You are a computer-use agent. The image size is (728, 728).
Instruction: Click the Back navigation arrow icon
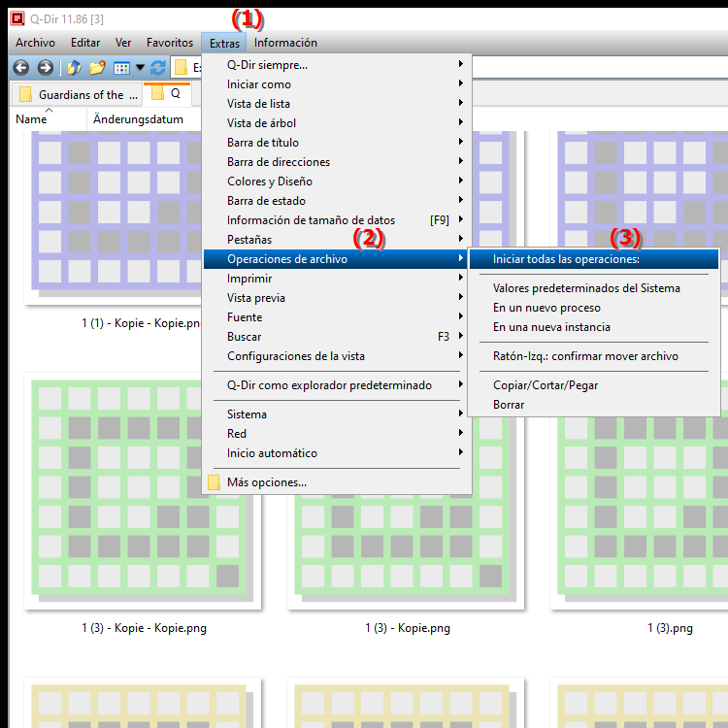[21, 68]
